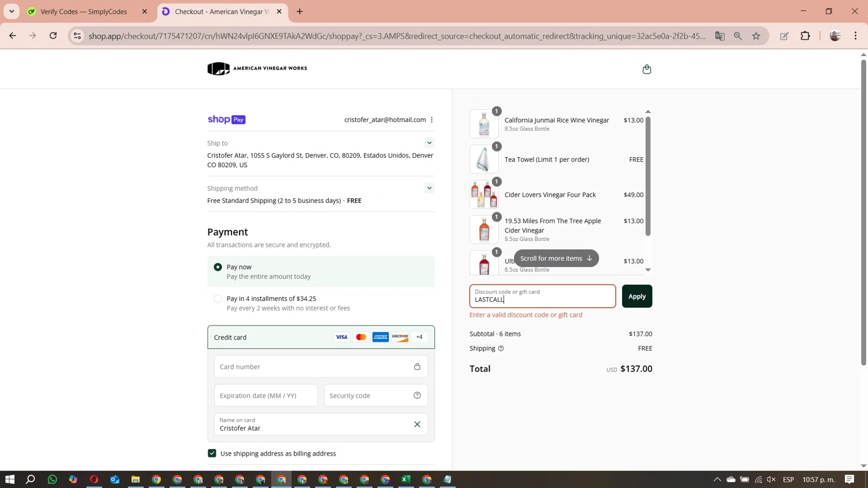The width and height of the screenshot is (868, 488).
Task: Go back to the previous page
Action: pos(13,36)
